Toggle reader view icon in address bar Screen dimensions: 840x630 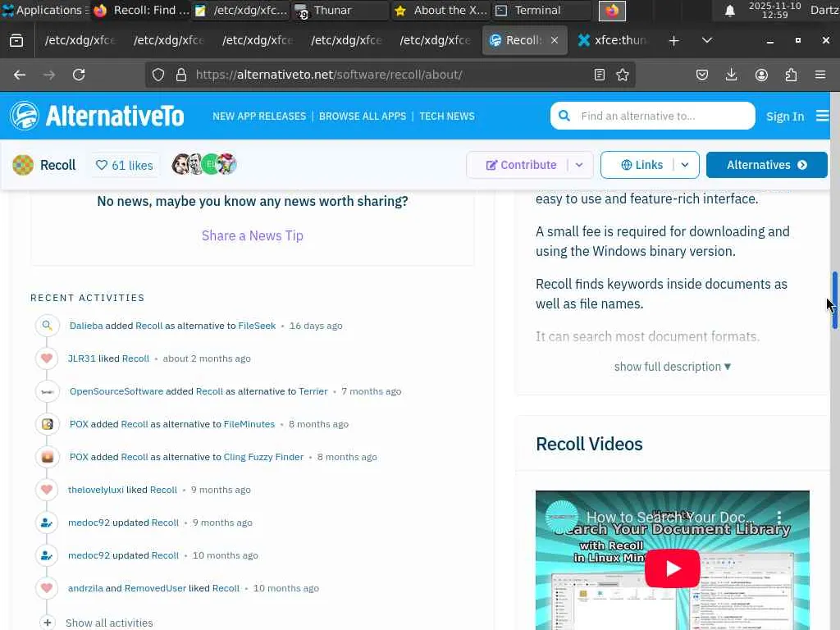click(600, 75)
